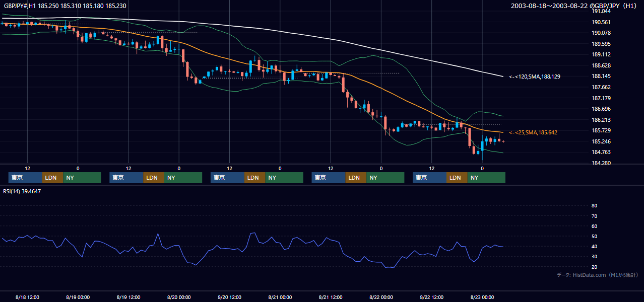Click the 8/20 12:00 time axis label

(x=229, y=297)
